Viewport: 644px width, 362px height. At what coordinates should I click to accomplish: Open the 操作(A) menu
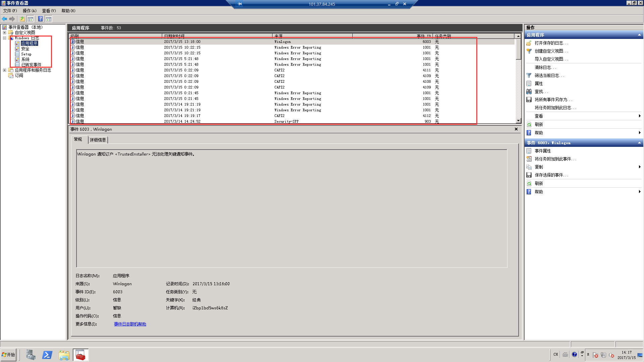[30, 11]
